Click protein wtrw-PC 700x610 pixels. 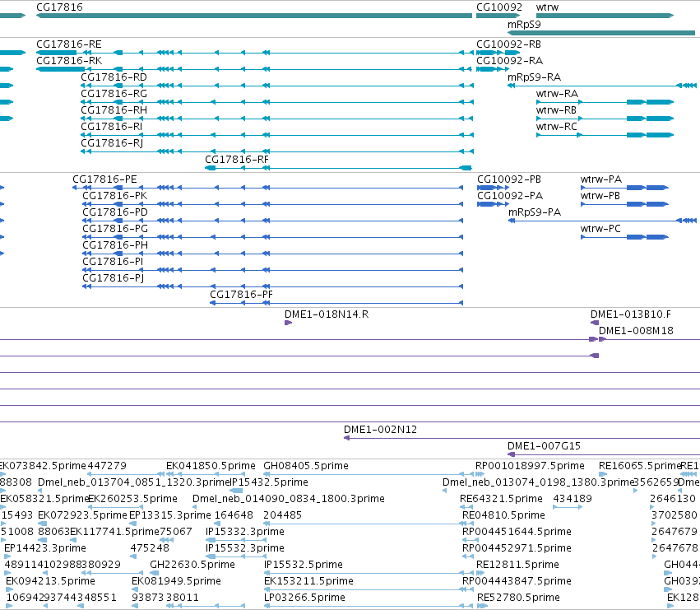(x=600, y=229)
